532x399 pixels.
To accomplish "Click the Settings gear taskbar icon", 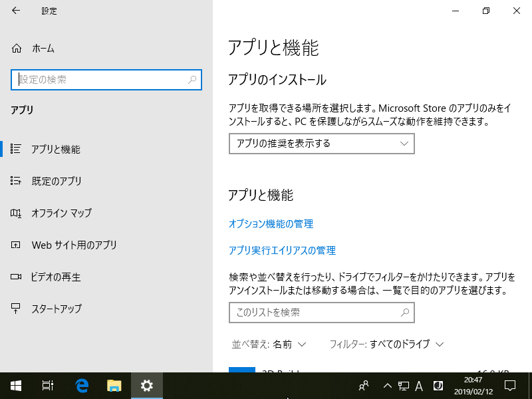I will (x=147, y=386).
